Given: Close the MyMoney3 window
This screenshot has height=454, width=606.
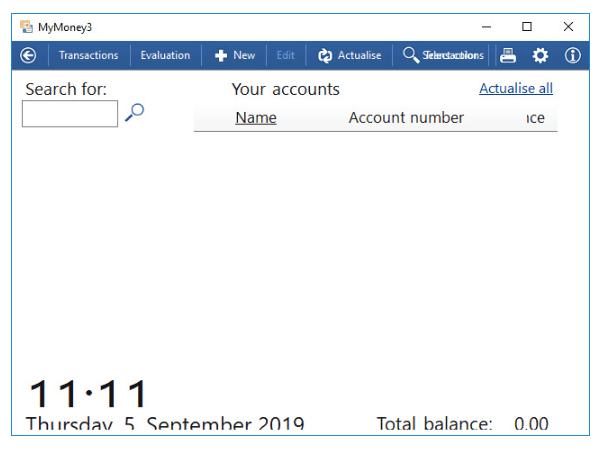Looking at the screenshot, I should click(568, 27).
